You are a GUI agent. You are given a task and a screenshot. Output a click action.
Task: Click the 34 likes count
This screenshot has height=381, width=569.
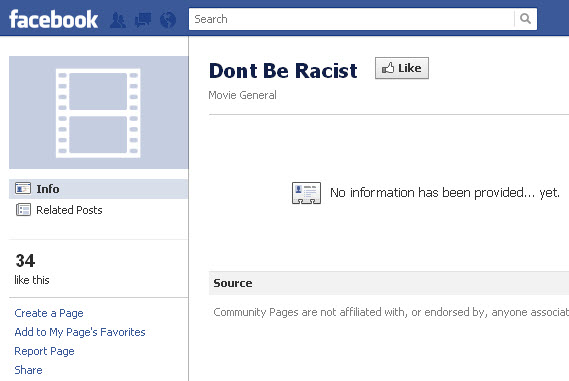25,261
